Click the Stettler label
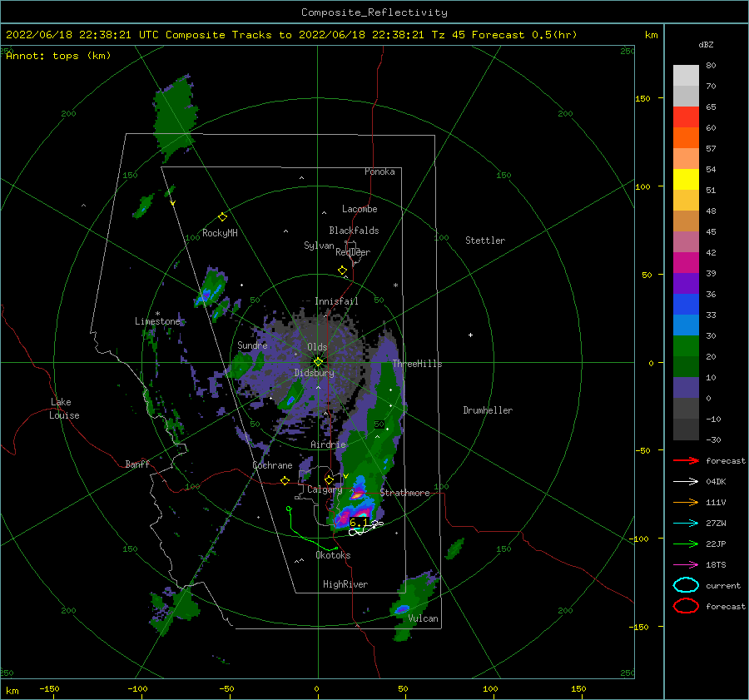Screen dimensions: 749x700 485,241
